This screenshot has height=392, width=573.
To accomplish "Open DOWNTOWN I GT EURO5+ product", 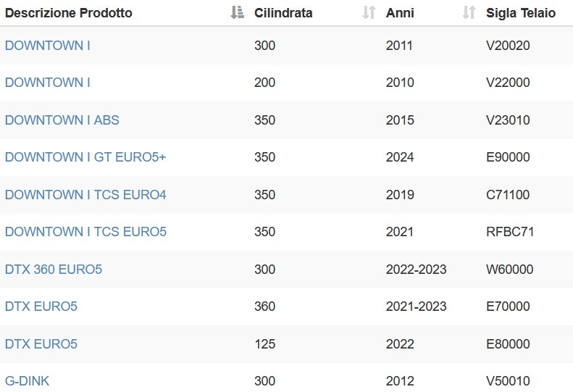I will 85,157.
